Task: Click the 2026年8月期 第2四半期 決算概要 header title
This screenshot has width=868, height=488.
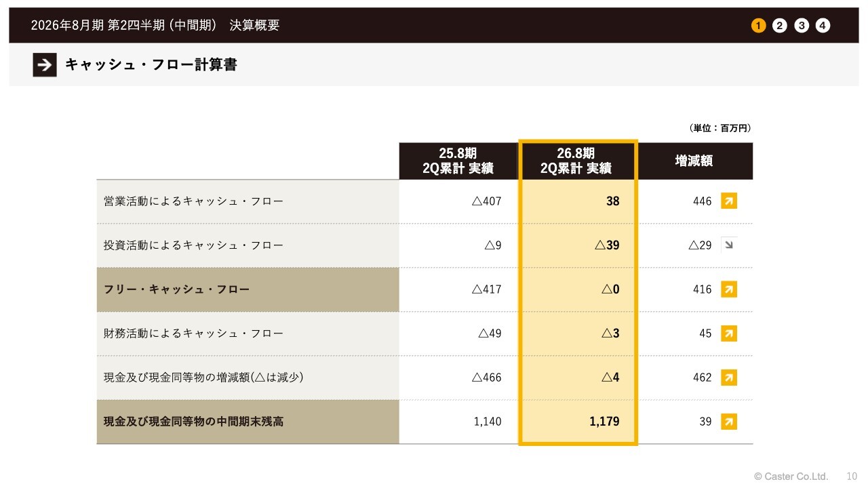Action: (x=155, y=26)
